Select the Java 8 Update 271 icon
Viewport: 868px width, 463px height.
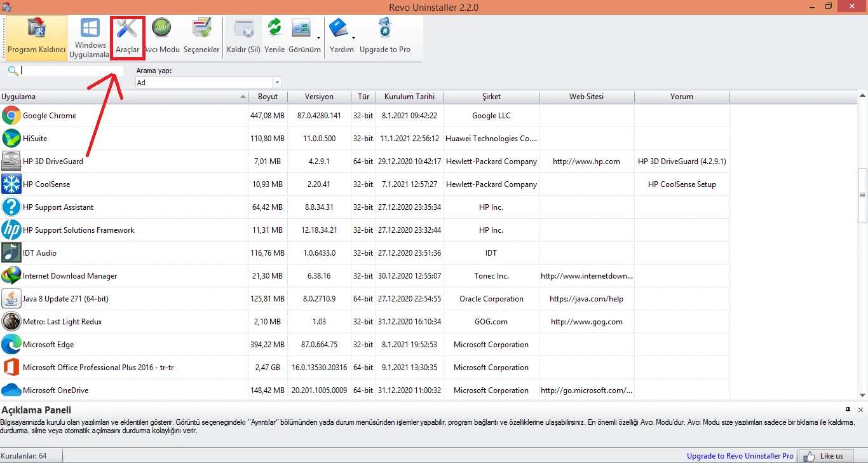(x=11, y=299)
